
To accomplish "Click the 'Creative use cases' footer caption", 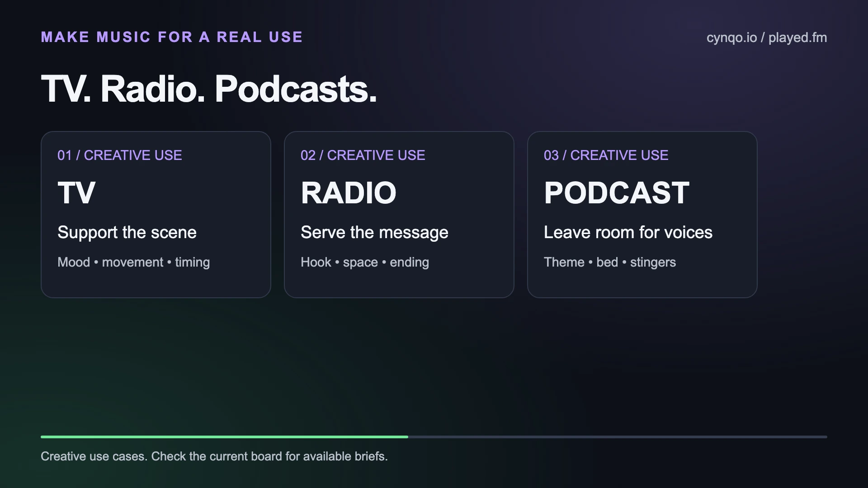I will 214,456.
